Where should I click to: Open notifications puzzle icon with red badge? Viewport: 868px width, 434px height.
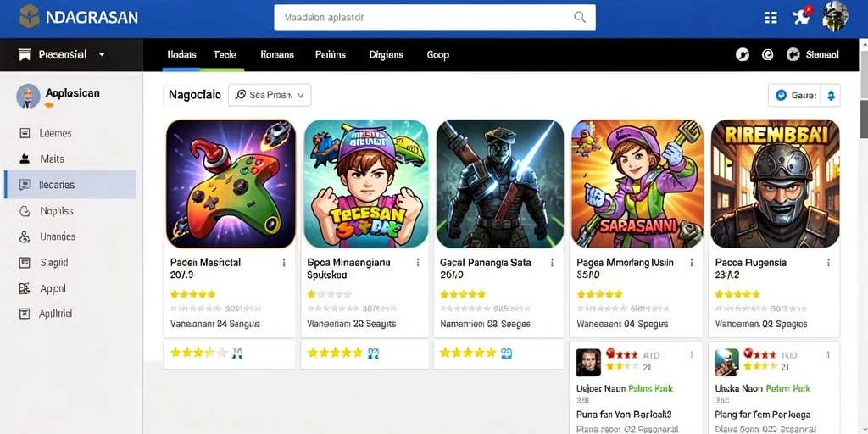coord(802,16)
